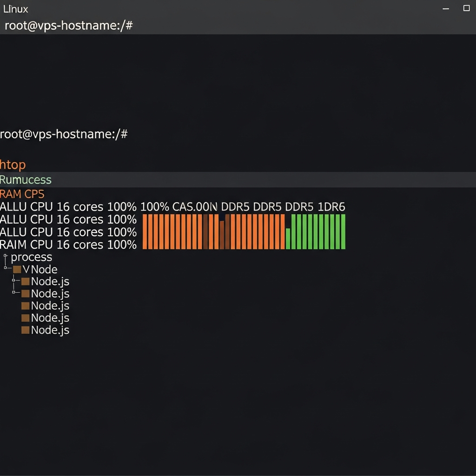Toggle the tree node box beside first Node.js
Viewport: 476px width, 476px height.
[x=14, y=281]
